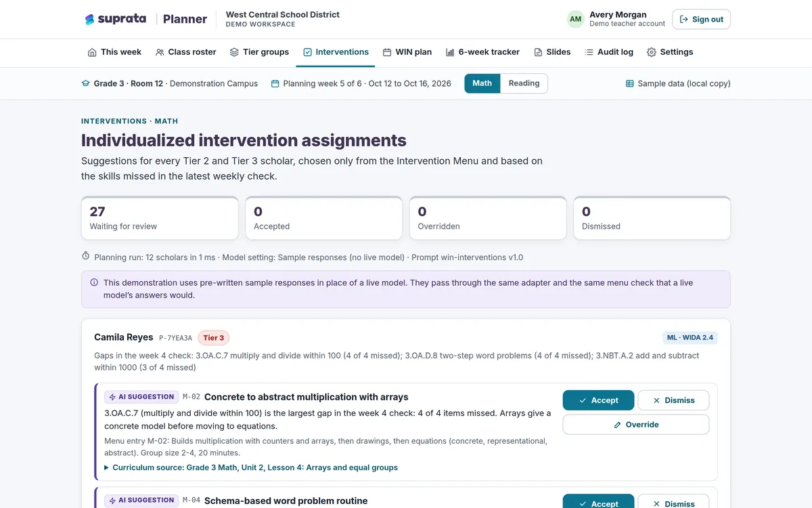This screenshot has height=508, width=812.
Task: Click the calendar icon beside WIN plan
Action: coord(387,52)
